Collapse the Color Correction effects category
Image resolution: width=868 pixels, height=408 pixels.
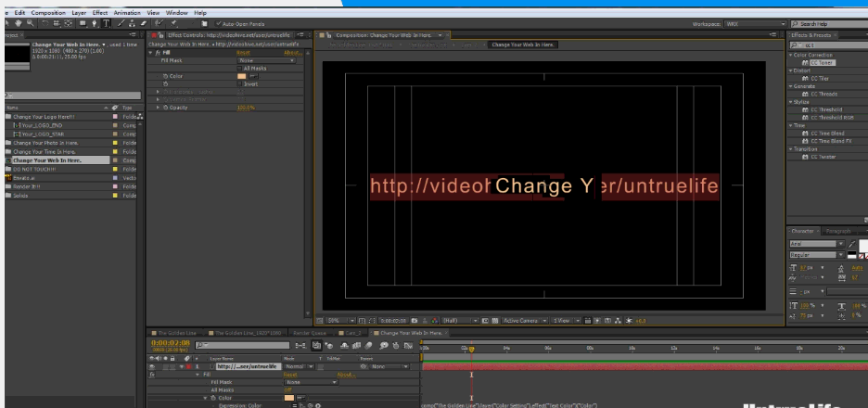pos(791,55)
